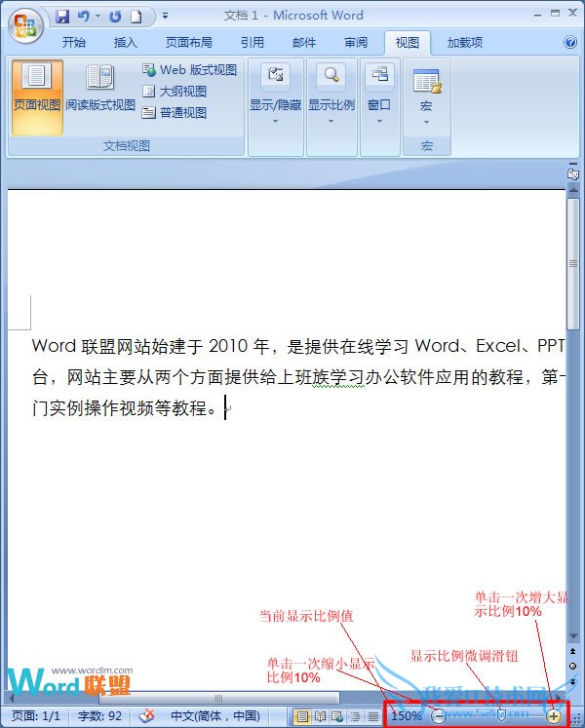Screen dimensions: 585x728
Task: Click the horizontal scrollbar thumb
Action: click(x=218, y=698)
